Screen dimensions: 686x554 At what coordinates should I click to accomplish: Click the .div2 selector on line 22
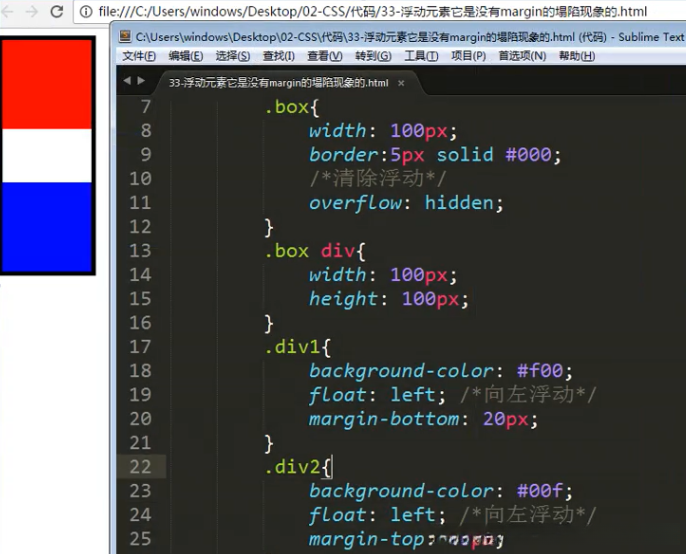tap(292, 467)
